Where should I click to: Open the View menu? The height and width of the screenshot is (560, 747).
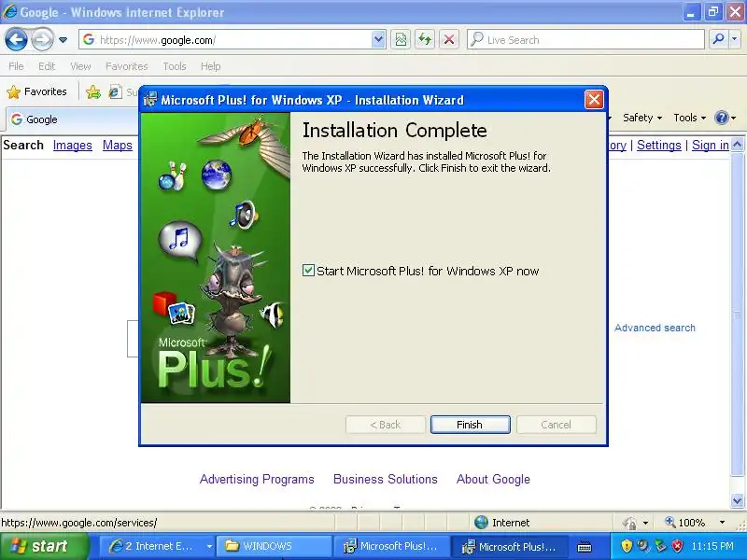point(80,66)
